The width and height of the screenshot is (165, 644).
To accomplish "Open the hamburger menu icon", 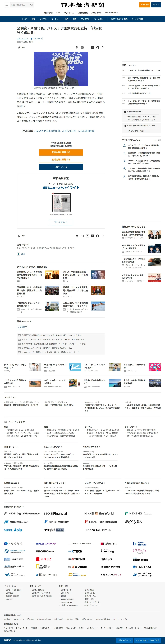I will (7, 5).
